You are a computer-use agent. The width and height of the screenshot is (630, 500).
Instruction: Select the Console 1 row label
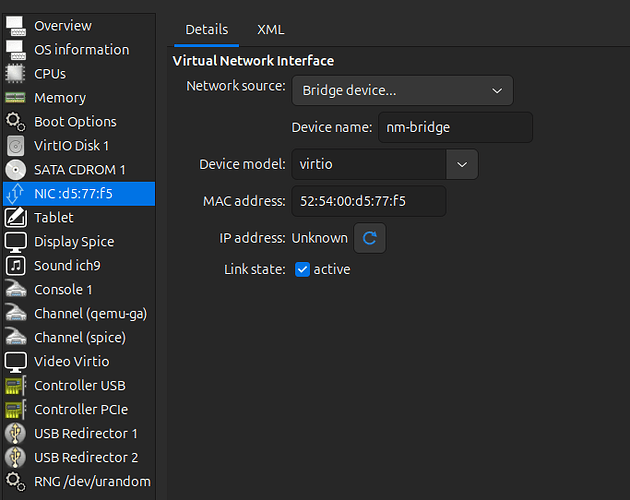tap(63, 289)
